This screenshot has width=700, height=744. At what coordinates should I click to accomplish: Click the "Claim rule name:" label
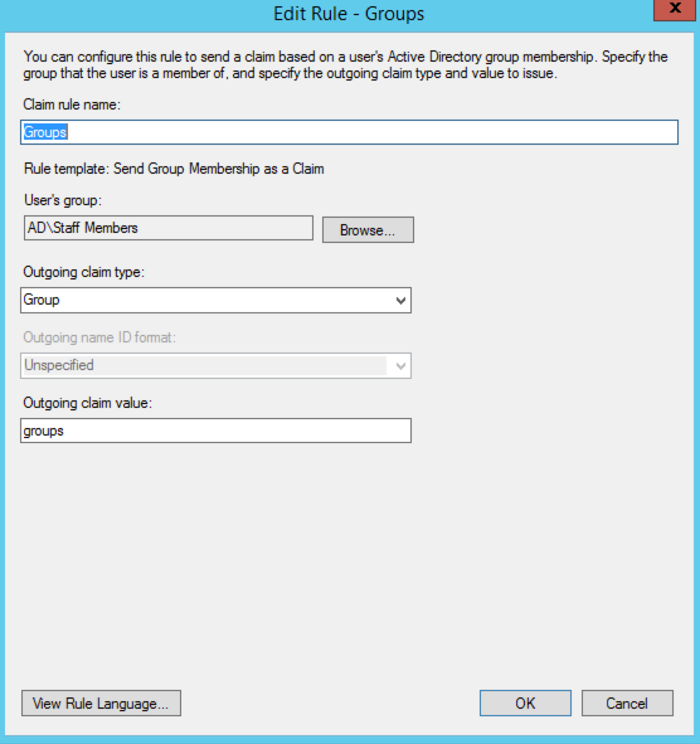pos(72,104)
